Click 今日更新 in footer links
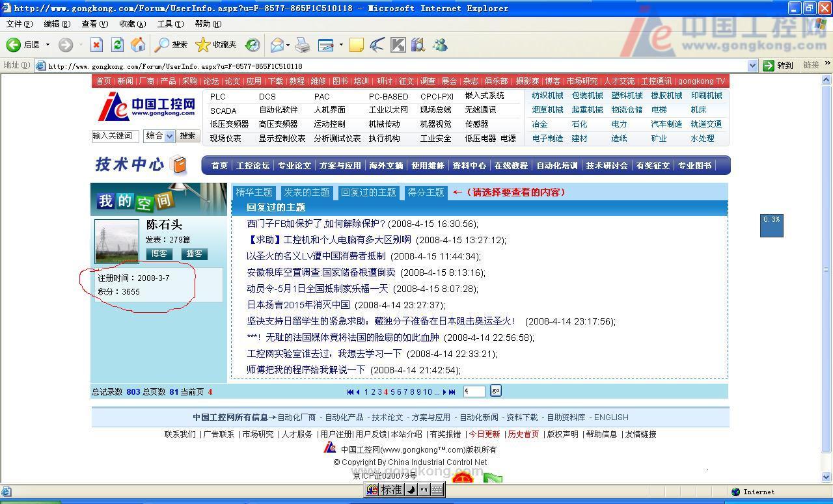The width and height of the screenshot is (833, 504). (x=485, y=434)
